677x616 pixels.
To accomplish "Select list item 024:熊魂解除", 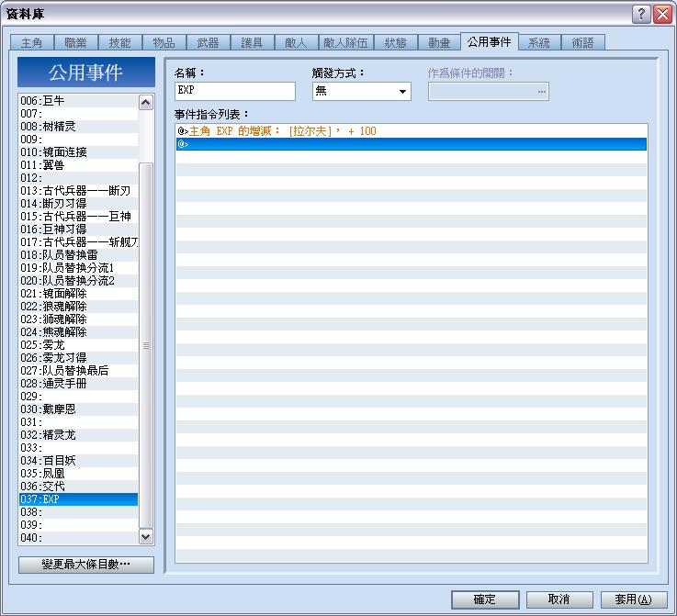I will (79, 332).
